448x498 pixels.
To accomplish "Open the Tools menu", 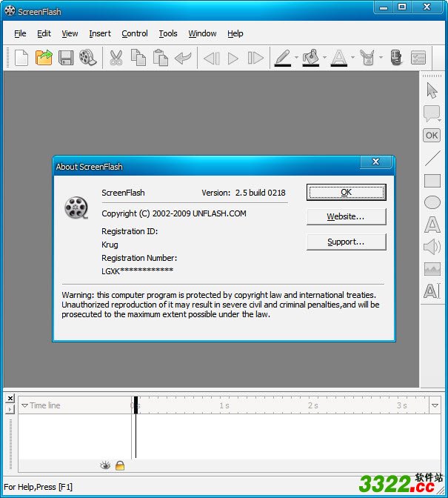I will click(x=168, y=33).
